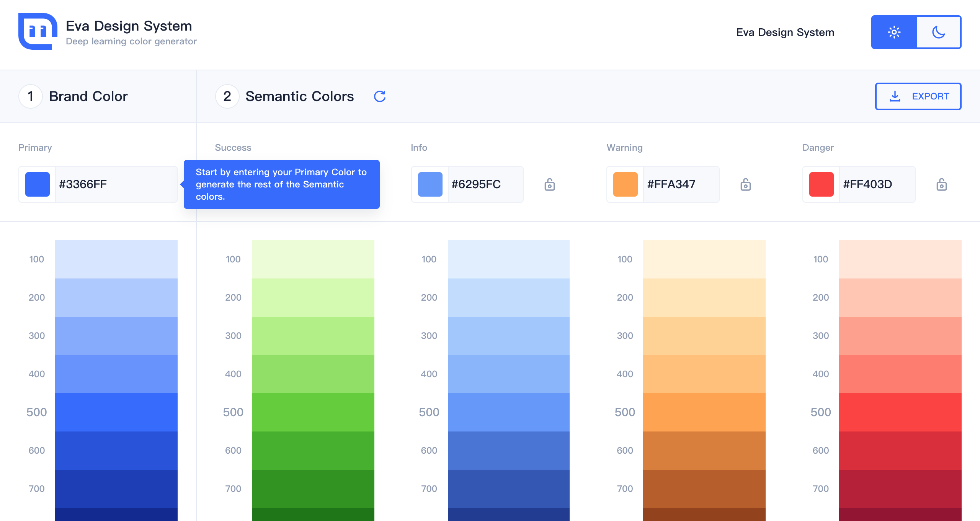Click the Eva Design System logo icon

38,31
